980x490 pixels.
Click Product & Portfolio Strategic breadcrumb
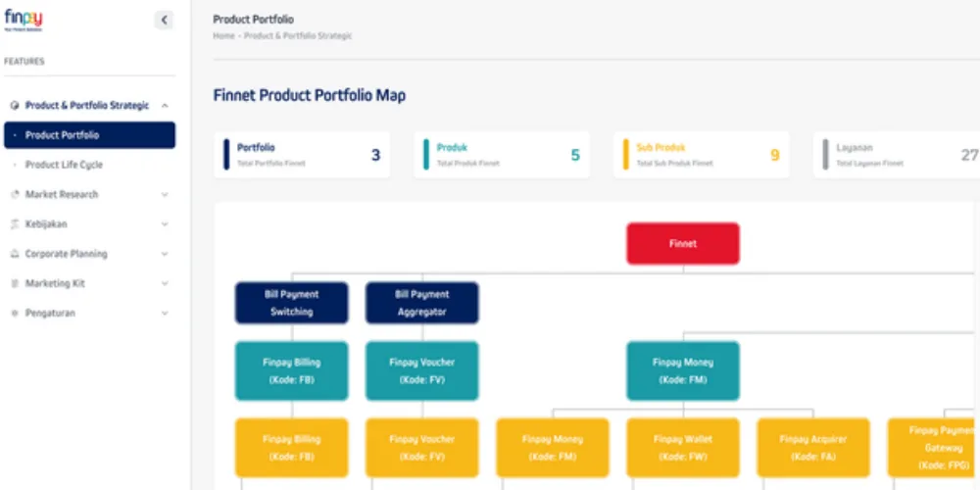(298, 36)
